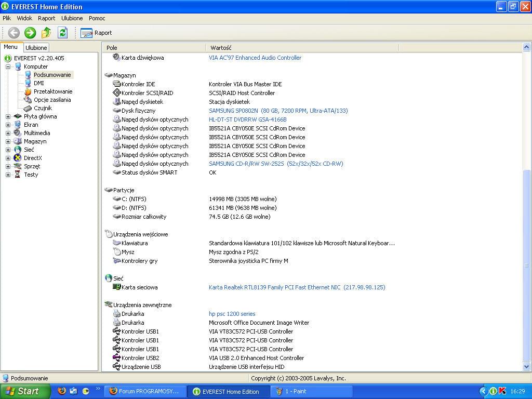Open the Czujnik sensor icon

click(28, 108)
